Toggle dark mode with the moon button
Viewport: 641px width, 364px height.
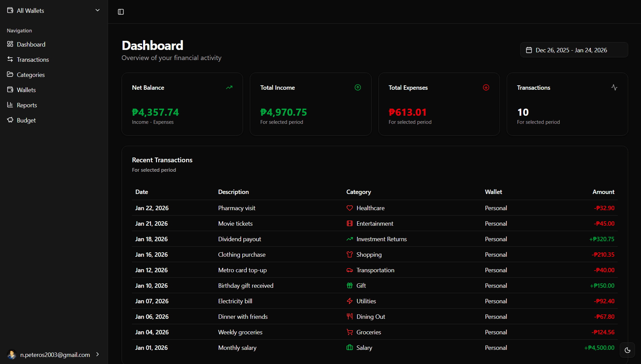[627, 350]
